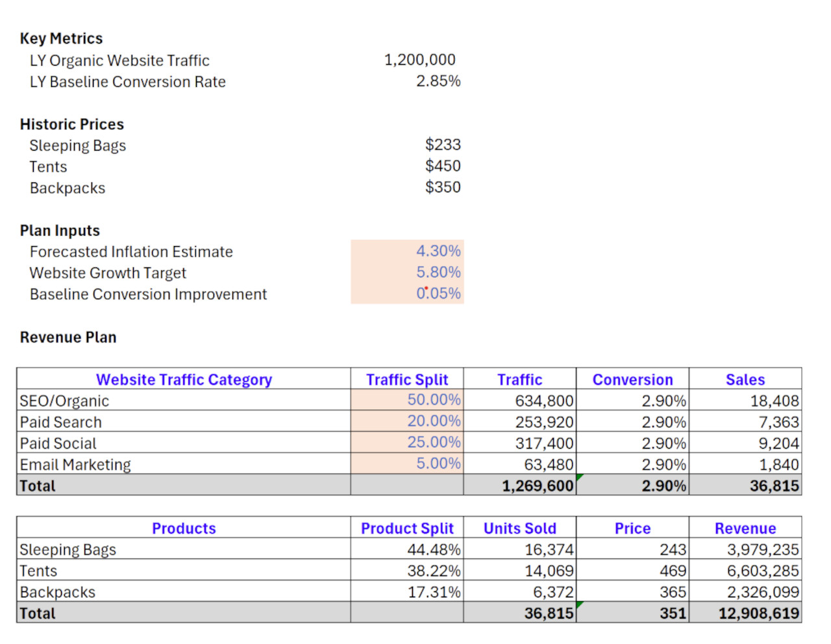Click the 5.80% website growth target input
Image resolution: width=831 pixels, height=644 pixels.
[x=407, y=272]
